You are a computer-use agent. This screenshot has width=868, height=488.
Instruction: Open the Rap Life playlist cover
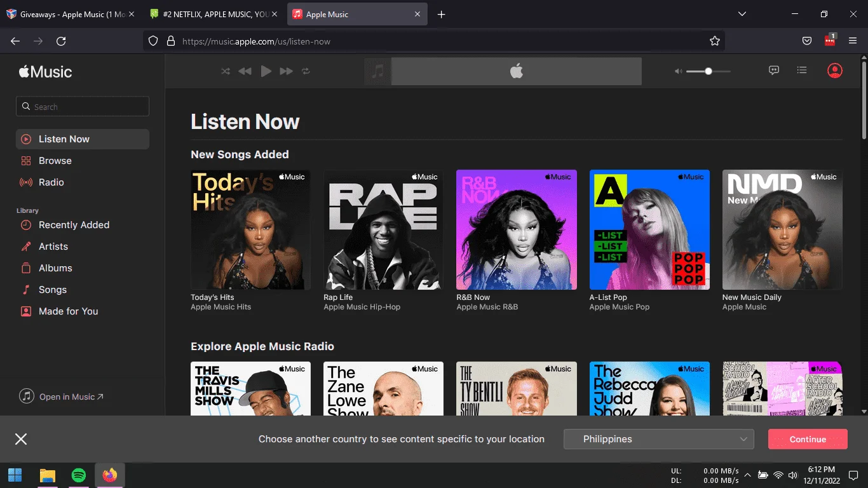383,229
